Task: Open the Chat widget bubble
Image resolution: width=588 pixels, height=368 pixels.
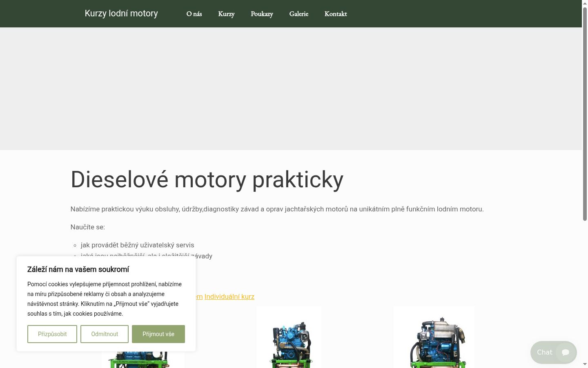Action: 553,352
